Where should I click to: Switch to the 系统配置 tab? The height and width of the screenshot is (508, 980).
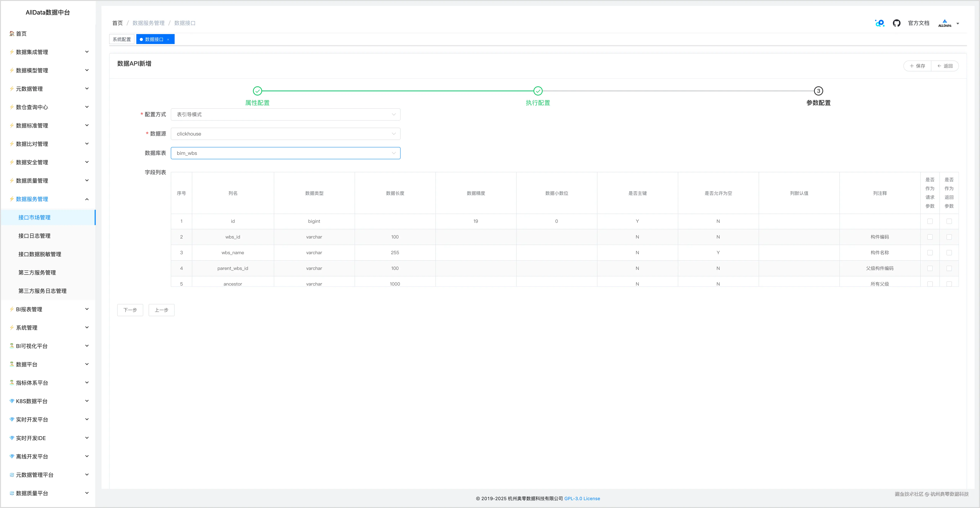click(x=122, y=40)
